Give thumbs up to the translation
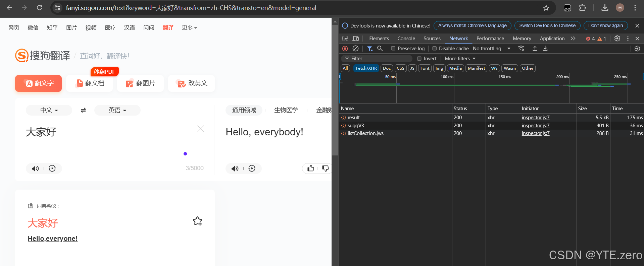 coord(311,169)
